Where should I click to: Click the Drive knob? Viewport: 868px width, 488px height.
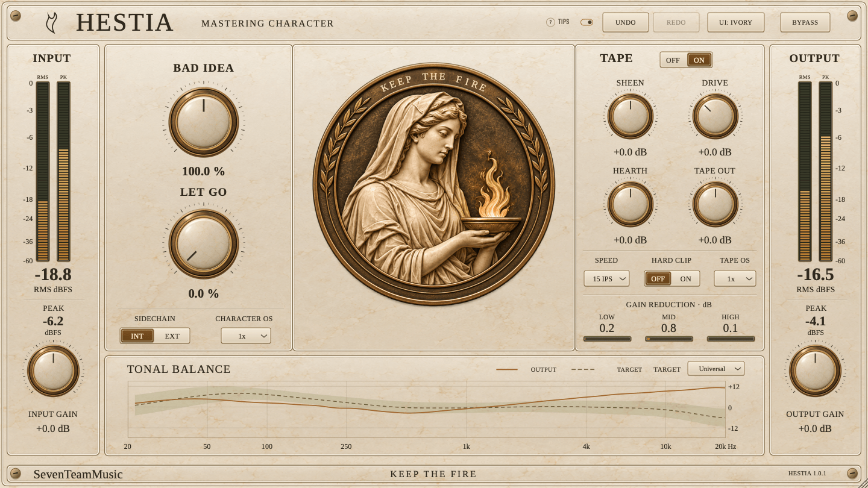point(715,116)
